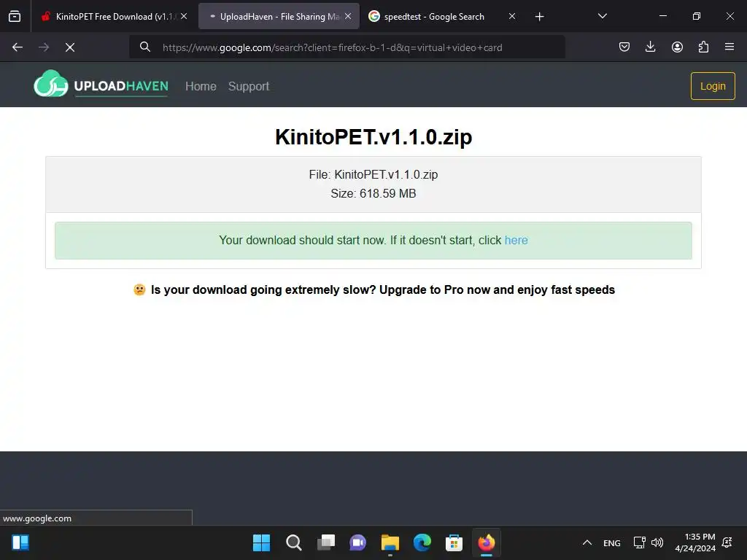Click the 'here' download link
The image size is (747, 560).
point(516,240)
